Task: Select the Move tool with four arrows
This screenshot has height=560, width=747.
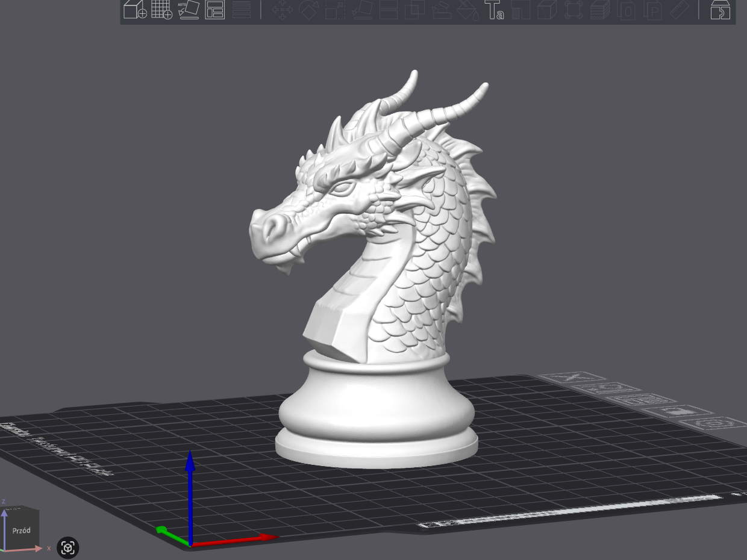Action: click(282, 10)
